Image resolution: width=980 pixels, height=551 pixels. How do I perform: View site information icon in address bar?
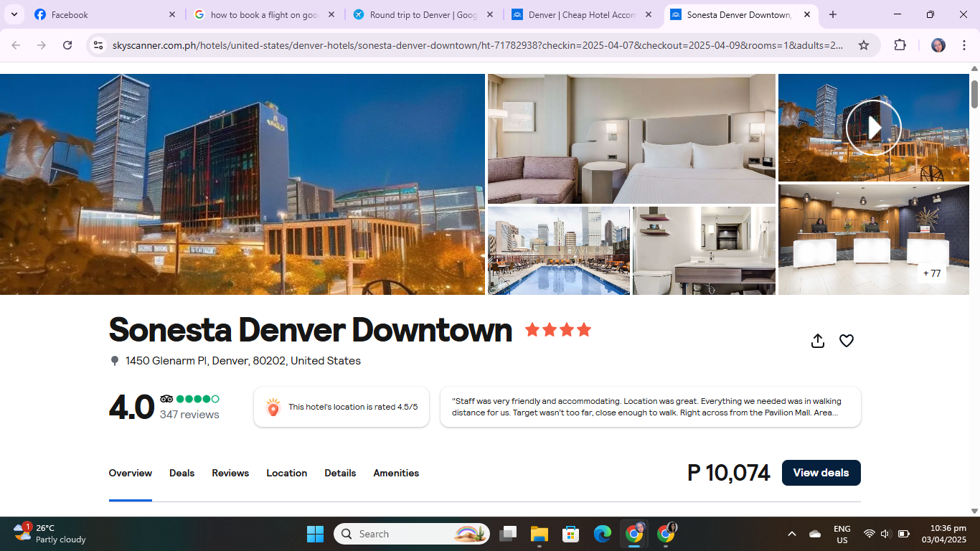(x=98, y=45)
